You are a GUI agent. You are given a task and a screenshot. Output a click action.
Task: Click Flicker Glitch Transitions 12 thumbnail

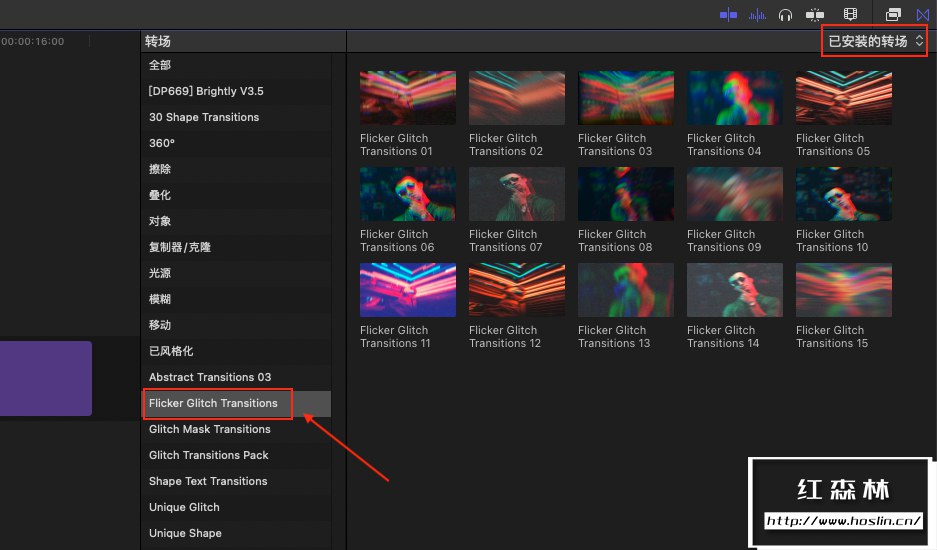[517, 290]
